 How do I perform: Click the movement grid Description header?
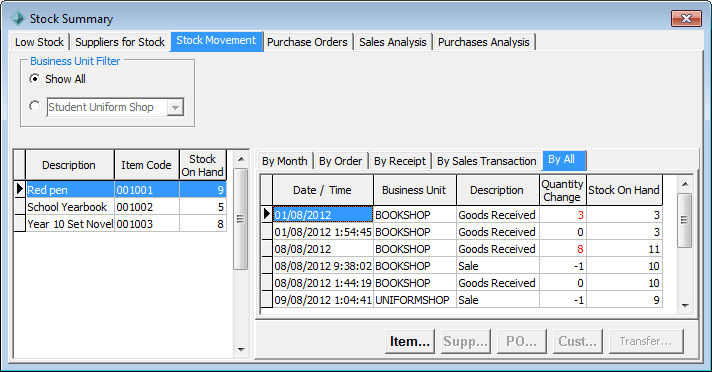pos(498,190)
